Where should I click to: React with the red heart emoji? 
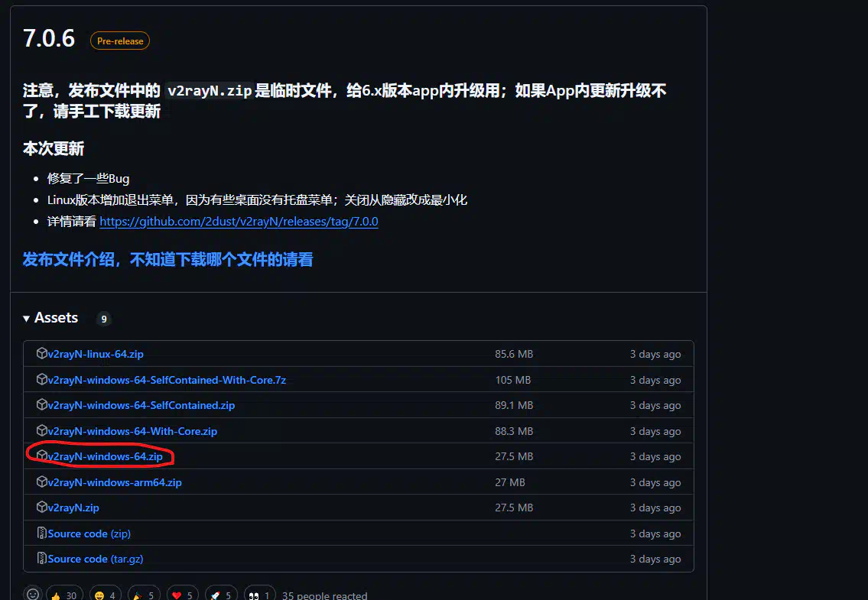point(183,595)
